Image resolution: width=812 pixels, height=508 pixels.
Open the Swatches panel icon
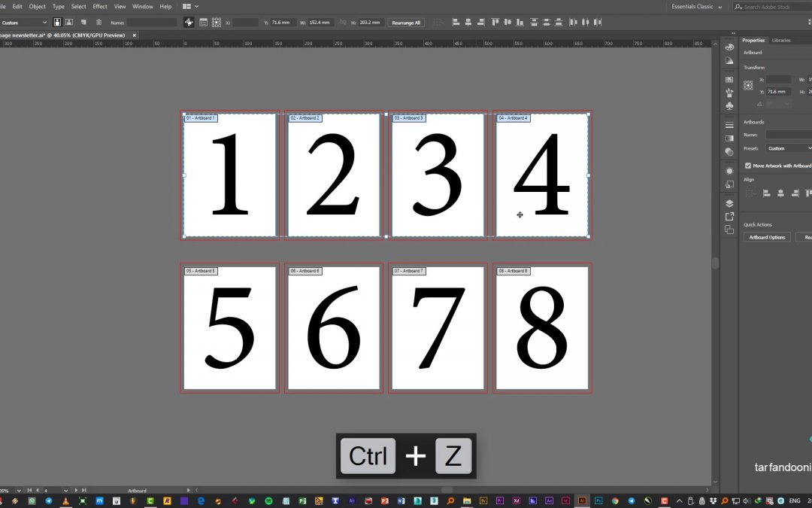coord(729,80)
